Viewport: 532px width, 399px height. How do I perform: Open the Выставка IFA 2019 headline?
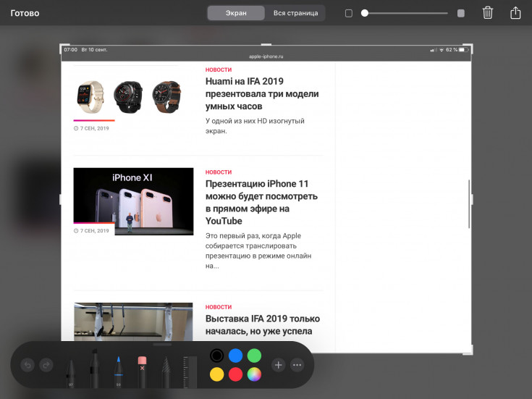[263, 325]
